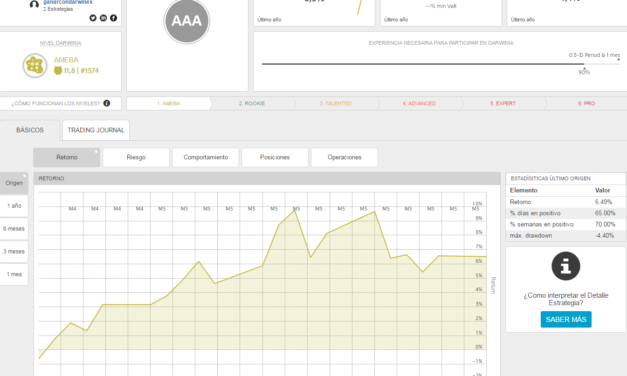This screenshot has height=376, width=627.
Task: Click the experience progress bar
Action: point(441,64)
